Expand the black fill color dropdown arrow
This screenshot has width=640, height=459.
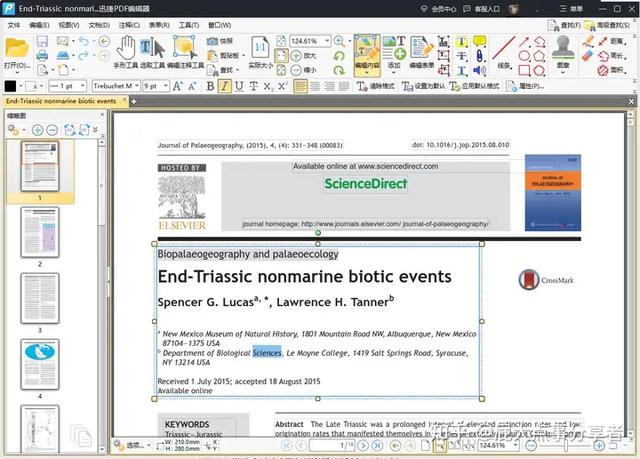20,86
